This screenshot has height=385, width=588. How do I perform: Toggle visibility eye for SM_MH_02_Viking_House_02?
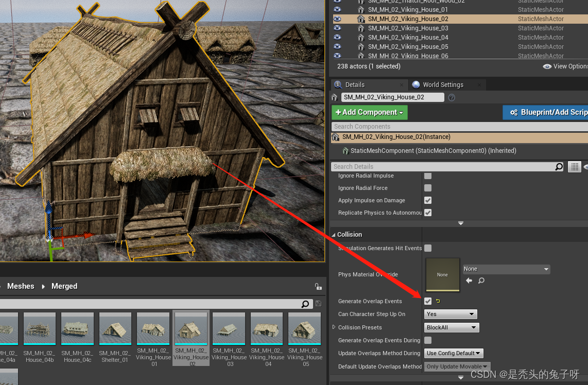coord(337,19)
